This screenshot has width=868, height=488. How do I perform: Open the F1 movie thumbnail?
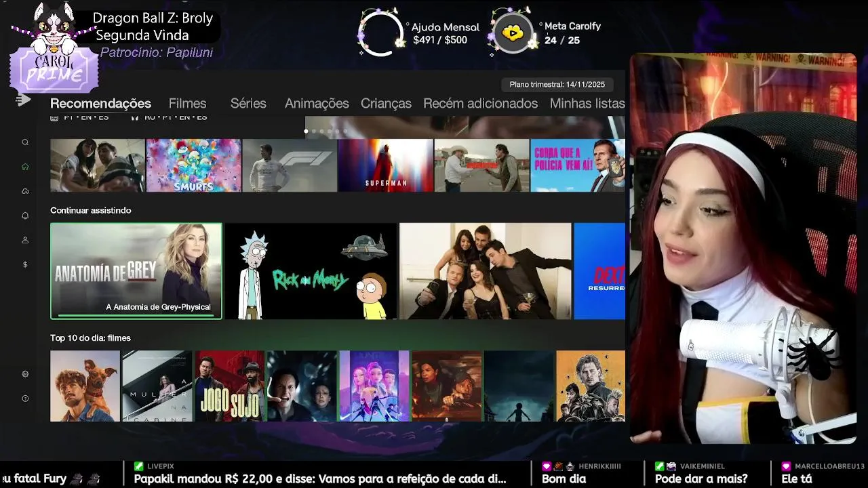(290, 165)
